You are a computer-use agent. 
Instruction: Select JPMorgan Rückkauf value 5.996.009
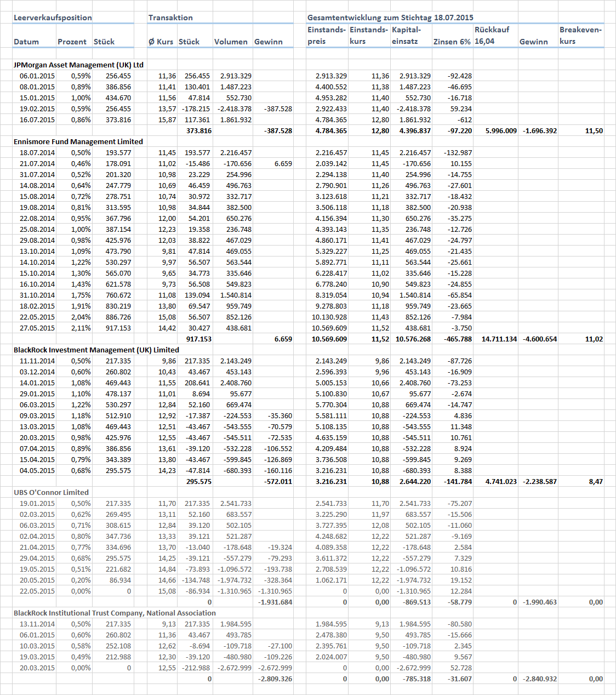click(x=501, y=130)
